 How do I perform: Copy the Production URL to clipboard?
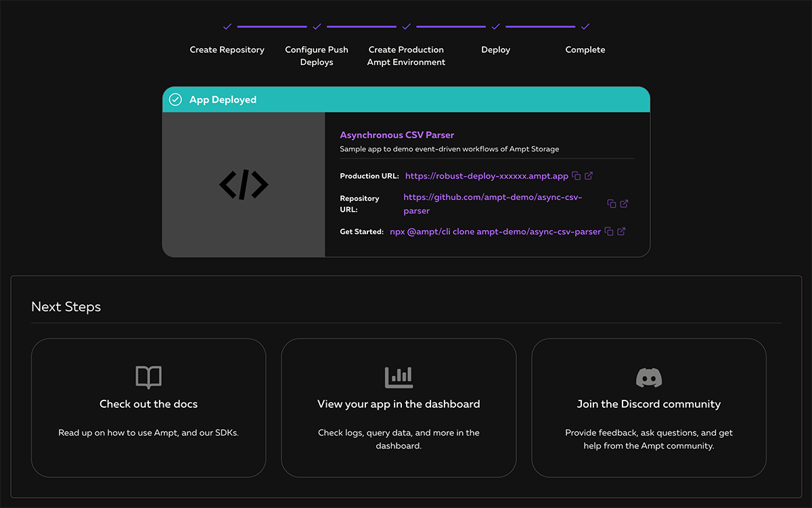coord(577,176)
